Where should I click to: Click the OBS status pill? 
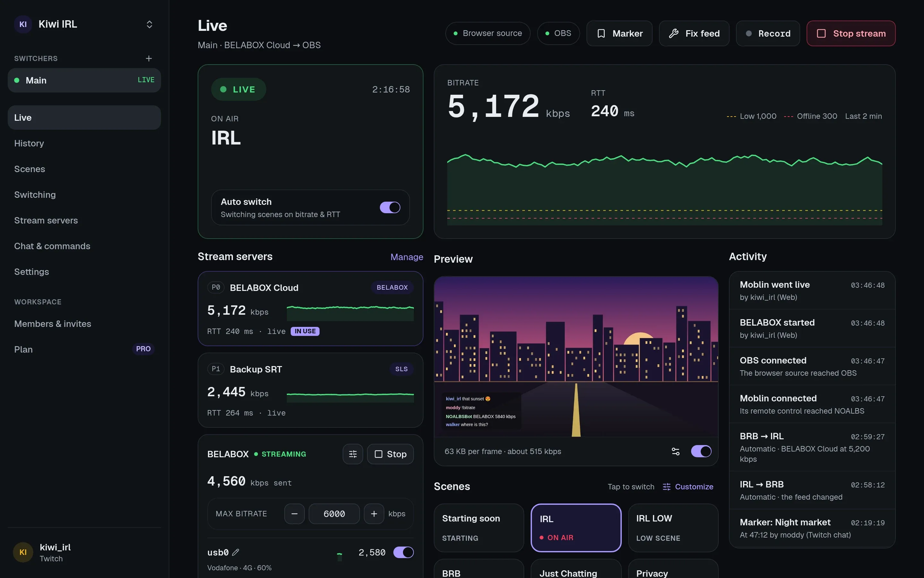pyautogui.click(x=558, y=33)
